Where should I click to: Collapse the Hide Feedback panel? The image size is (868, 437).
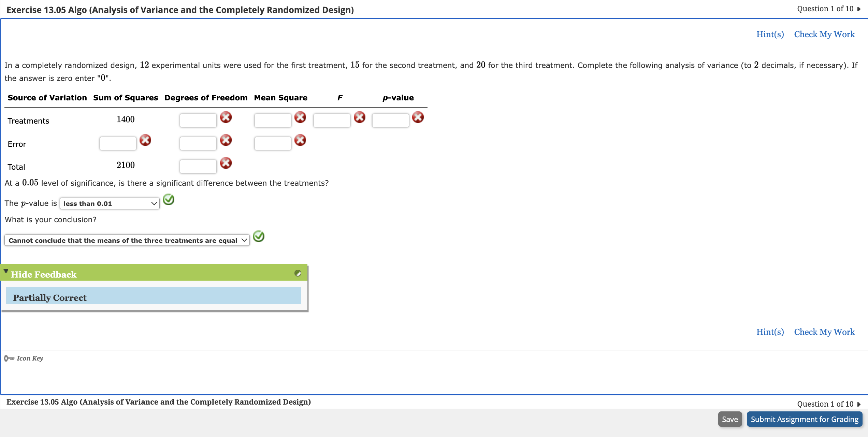(x=43, y=274)
